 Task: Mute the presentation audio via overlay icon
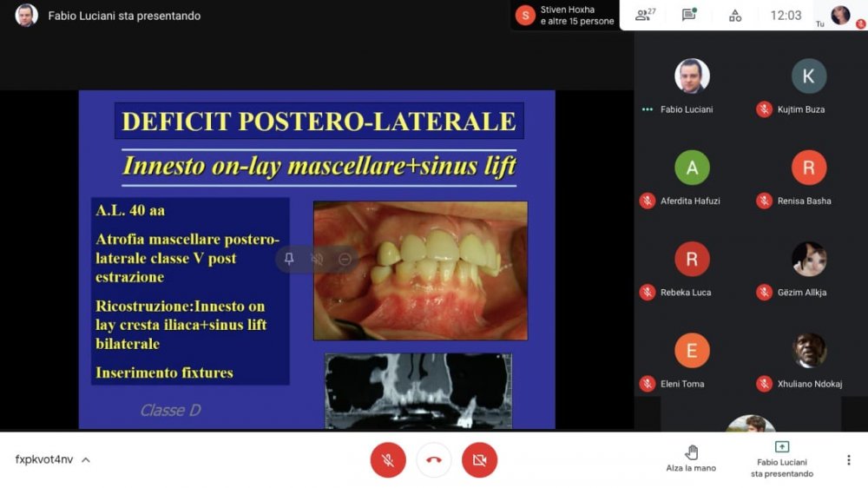317,259
